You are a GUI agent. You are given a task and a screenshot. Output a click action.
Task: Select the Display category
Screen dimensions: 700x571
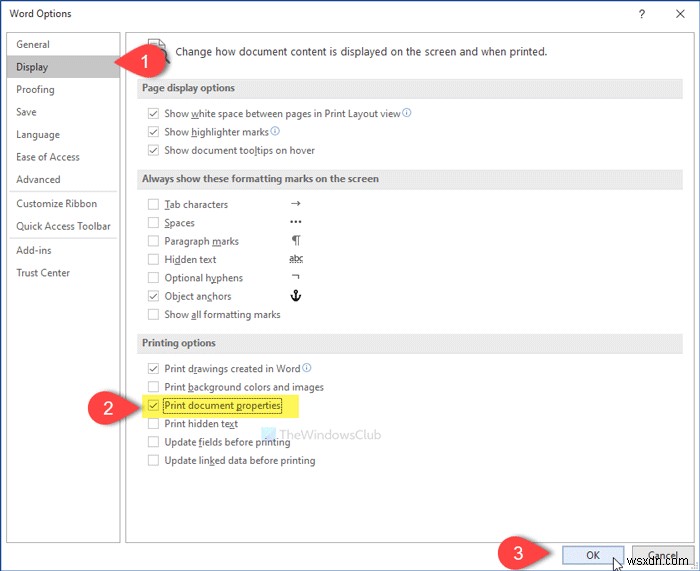coord(63,67)
